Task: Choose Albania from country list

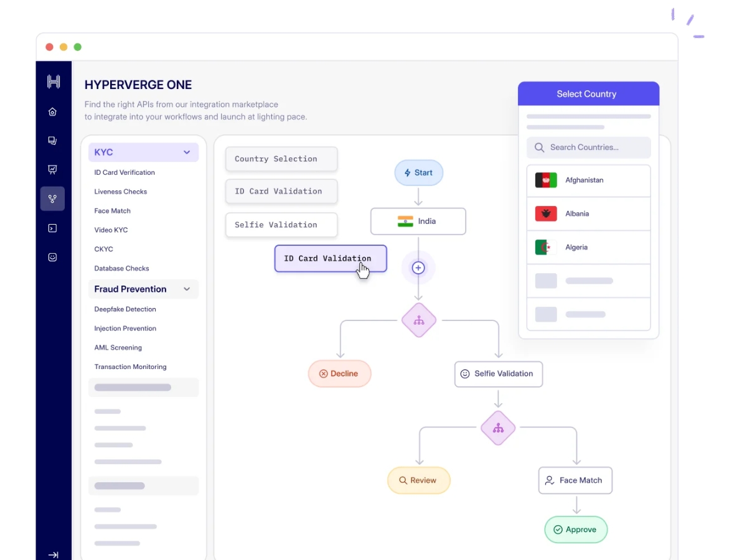Action: pyautogui.click(x=589, y=214)
